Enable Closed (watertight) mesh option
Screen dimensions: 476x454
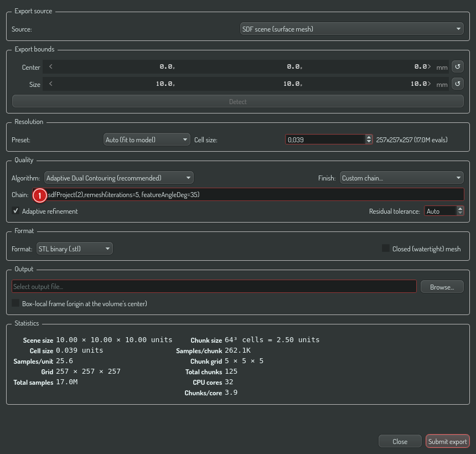[386, 249]
